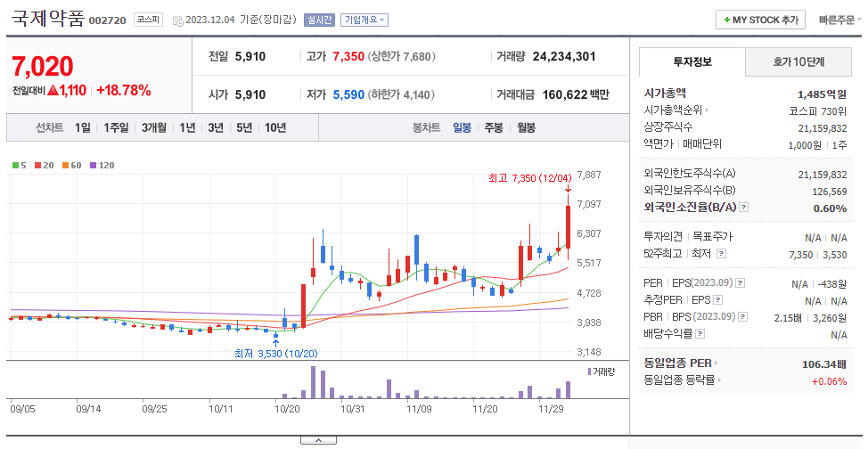Select the 1일 line chart period

[x=83, y=128]
